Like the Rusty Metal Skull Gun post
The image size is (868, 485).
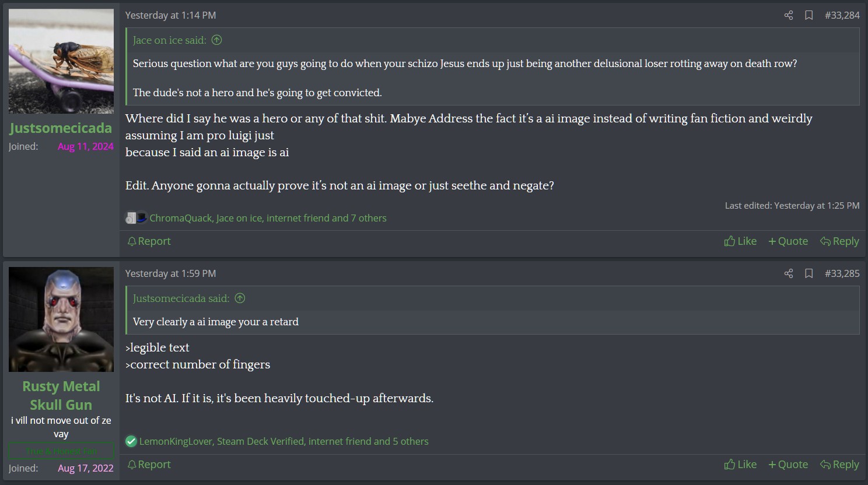pos(740,465)
